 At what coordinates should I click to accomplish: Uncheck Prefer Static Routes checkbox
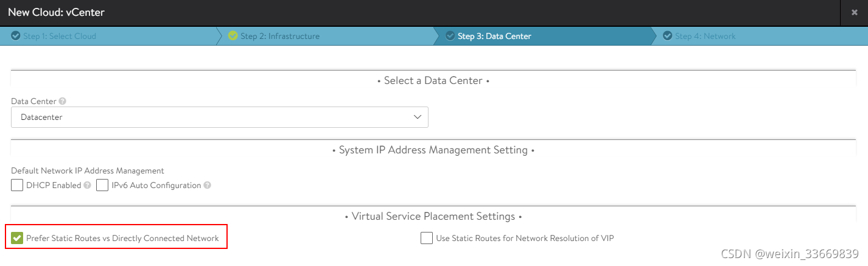pos(17,238)
